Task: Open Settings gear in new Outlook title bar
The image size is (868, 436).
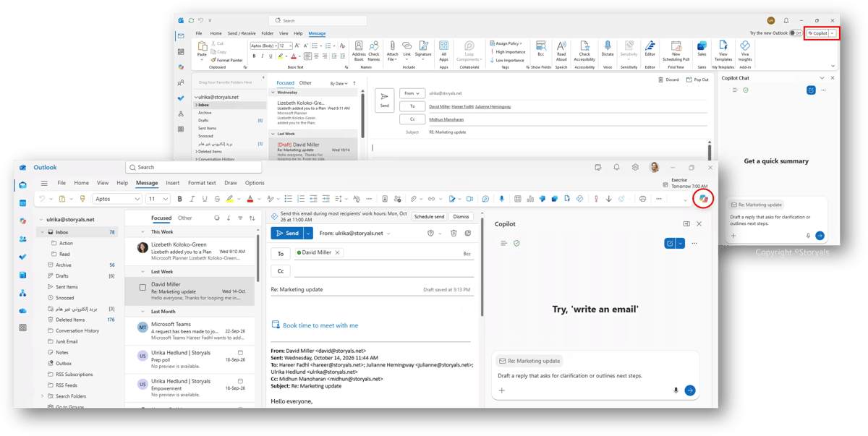Action: coord(635,167)
